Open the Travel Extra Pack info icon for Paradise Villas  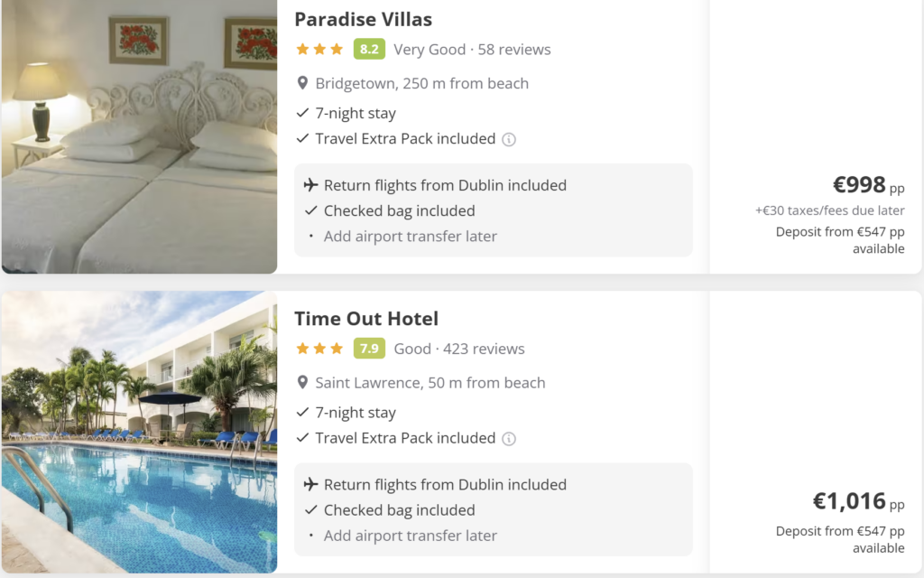click(x=507, y=139)
